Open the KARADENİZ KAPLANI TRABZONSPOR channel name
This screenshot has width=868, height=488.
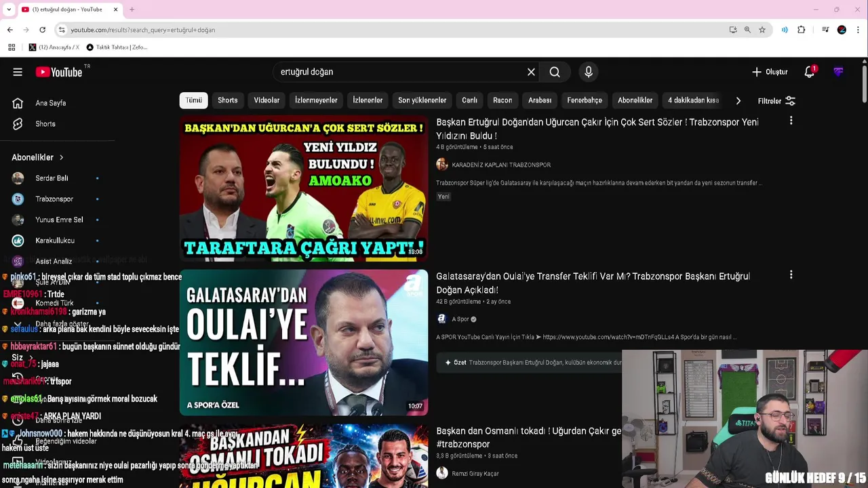(x=501, y=165)
